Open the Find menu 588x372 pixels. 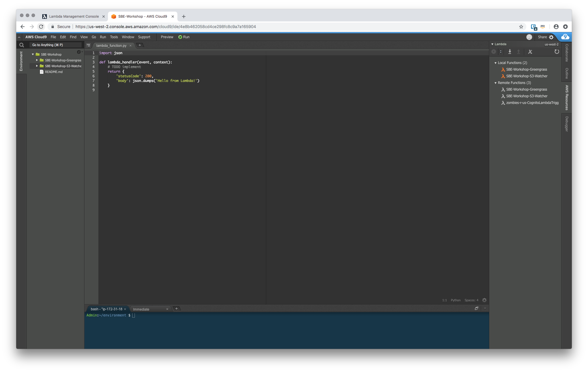(73, 37)
